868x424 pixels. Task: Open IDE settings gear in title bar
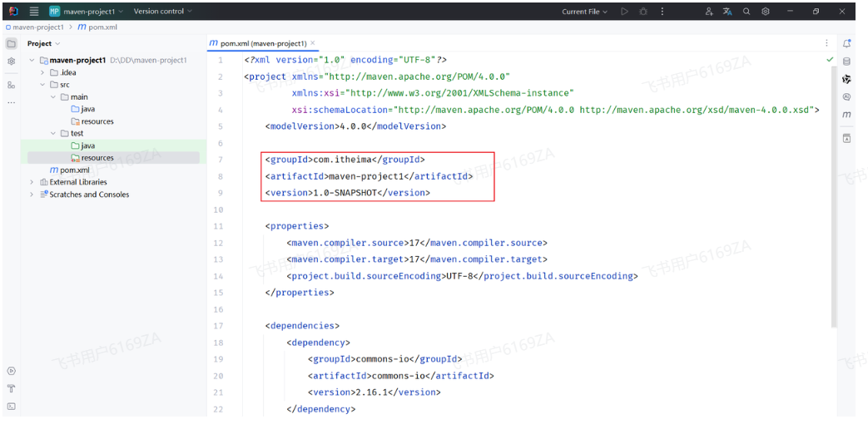point(766,12)
